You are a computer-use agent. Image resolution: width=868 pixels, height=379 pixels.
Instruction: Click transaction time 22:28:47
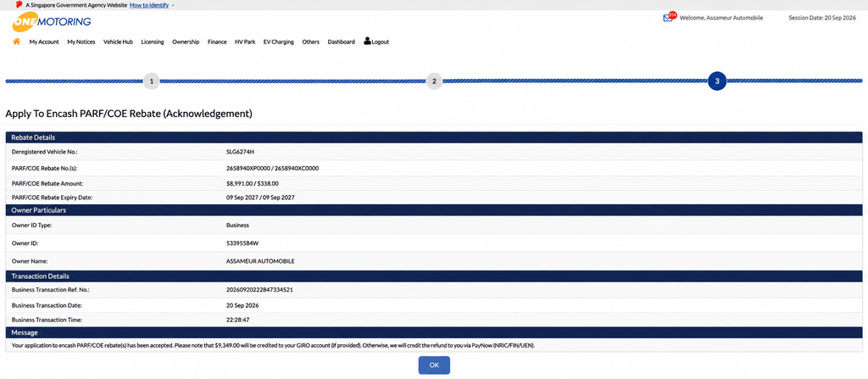click(237, 320)
